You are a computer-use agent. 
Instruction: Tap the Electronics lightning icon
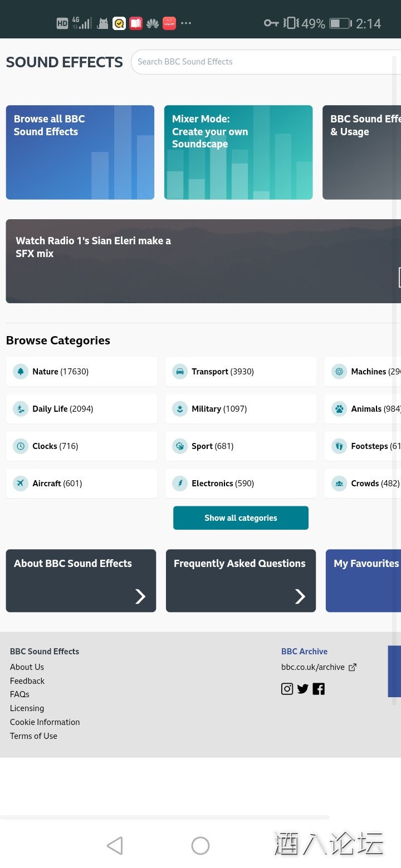click(x=180, y=484)
